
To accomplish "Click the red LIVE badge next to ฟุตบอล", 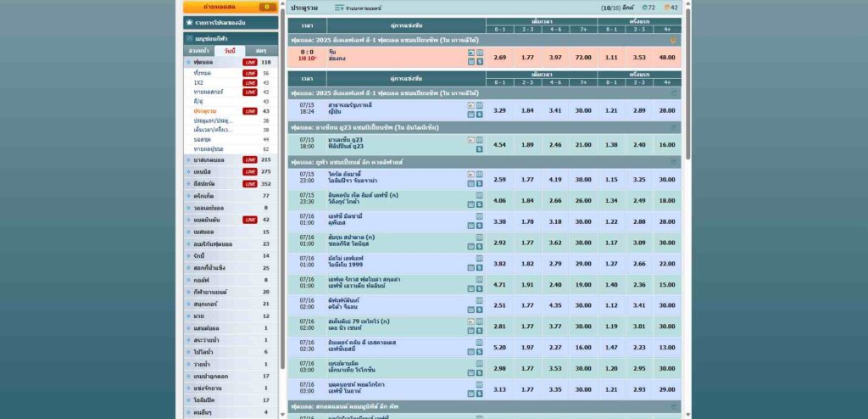I will [x=250, y=63].
